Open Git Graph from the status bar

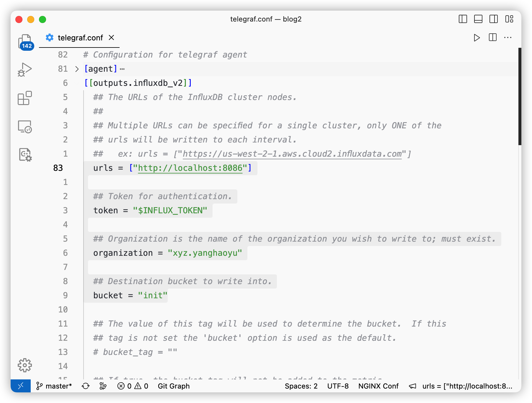tap(174, 386)
